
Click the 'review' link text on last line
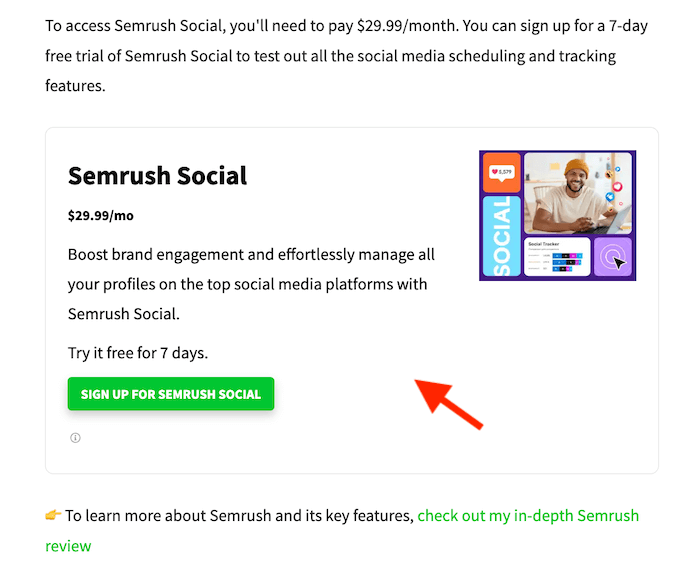click(68, 546)
